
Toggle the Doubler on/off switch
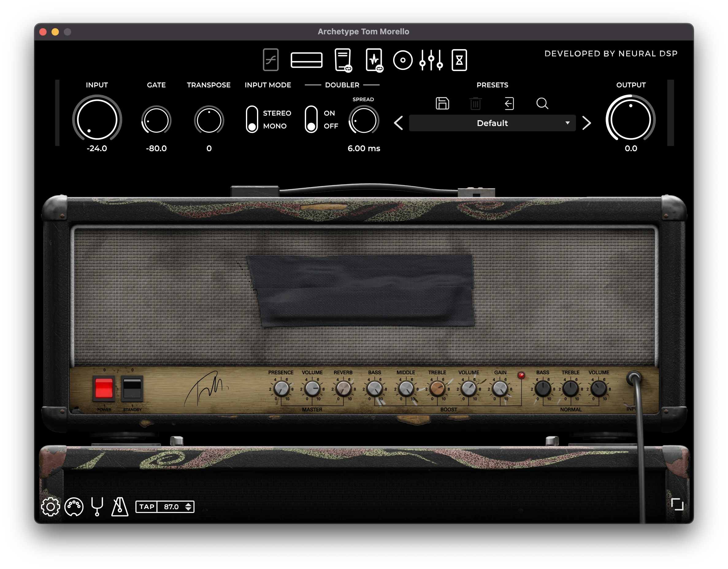(311, 119)
